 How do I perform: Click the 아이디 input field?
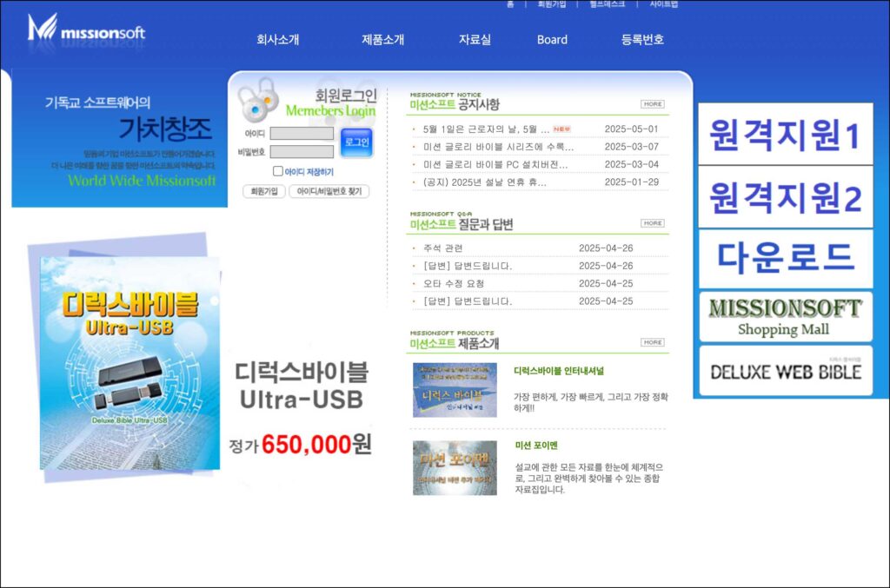coord(302,133)
